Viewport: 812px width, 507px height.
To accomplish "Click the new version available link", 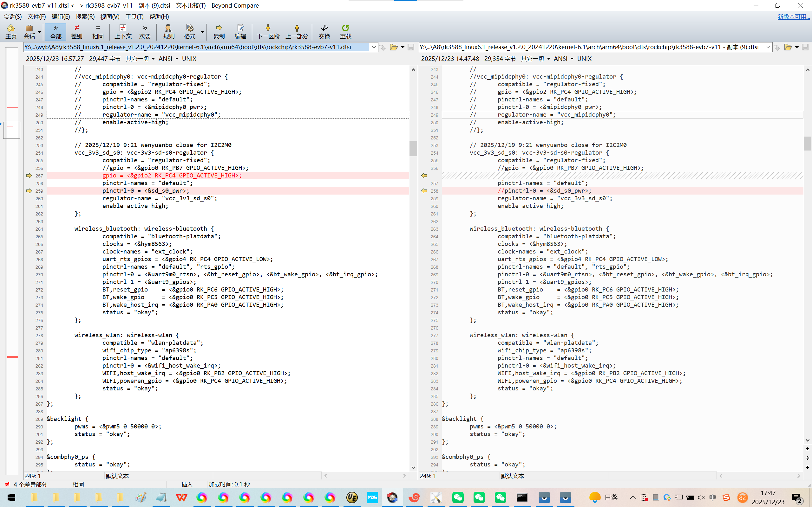I will coord(793,16).
